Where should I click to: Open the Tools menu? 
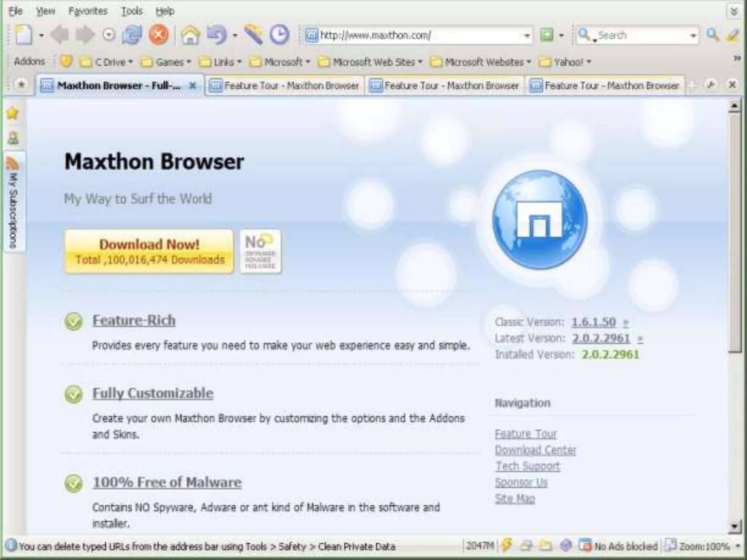(x=132, y=11)
